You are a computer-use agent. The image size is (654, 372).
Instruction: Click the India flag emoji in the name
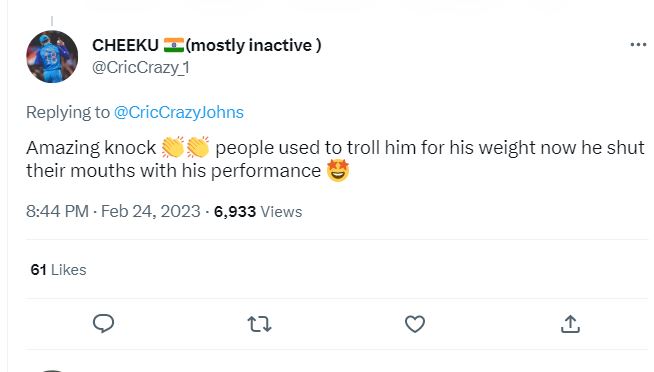click(x=174, y=45)
